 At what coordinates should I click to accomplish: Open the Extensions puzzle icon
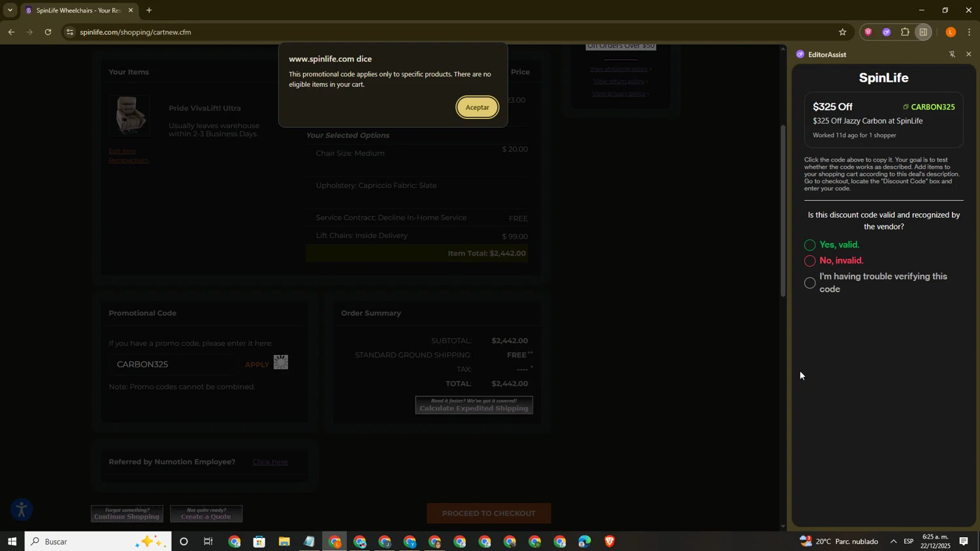tap(905, 32)
